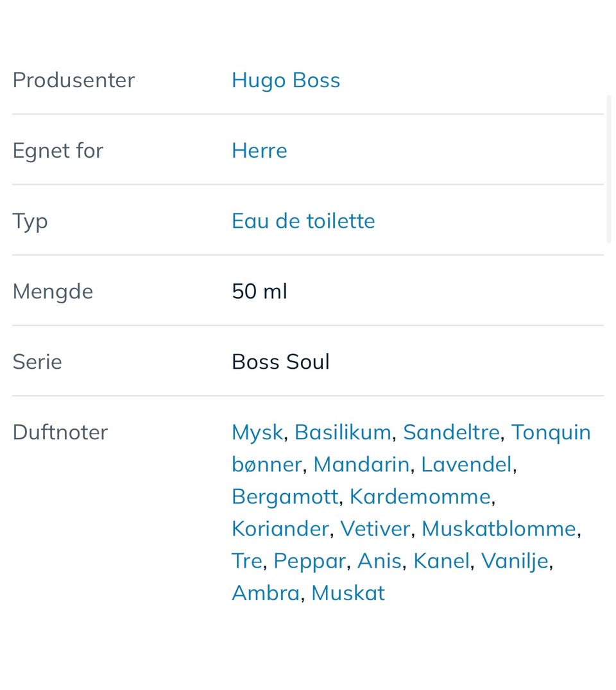616x690 pixels.
Task: Click the Sandeltre scent note link
Action: click(451, 432)
